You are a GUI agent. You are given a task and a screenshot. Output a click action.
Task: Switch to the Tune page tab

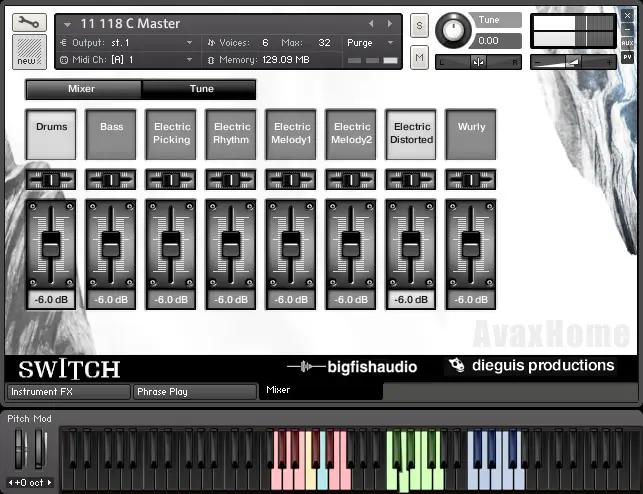pos(199,89)
